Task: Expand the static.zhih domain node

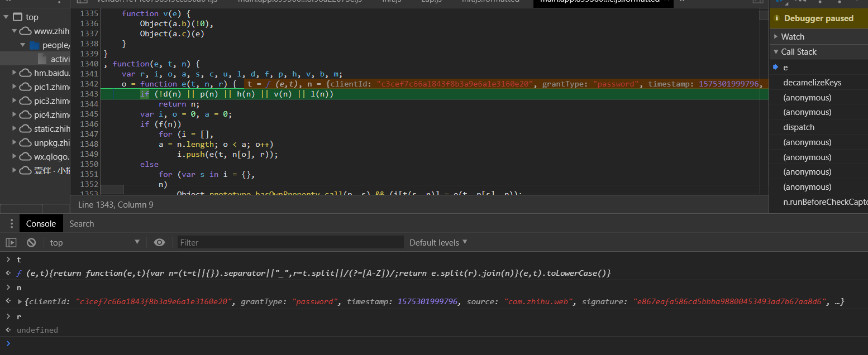Action: 15,128
